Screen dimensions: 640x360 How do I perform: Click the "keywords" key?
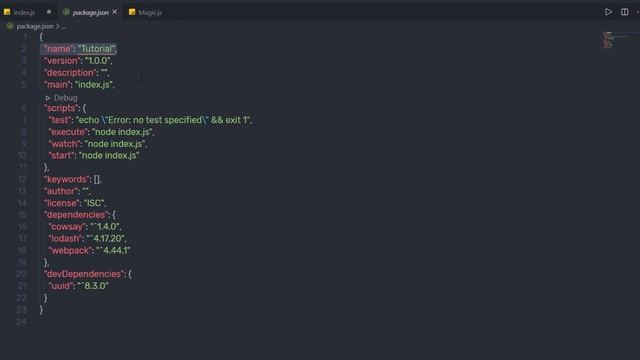pyautogui.click(x=67, y=179)
